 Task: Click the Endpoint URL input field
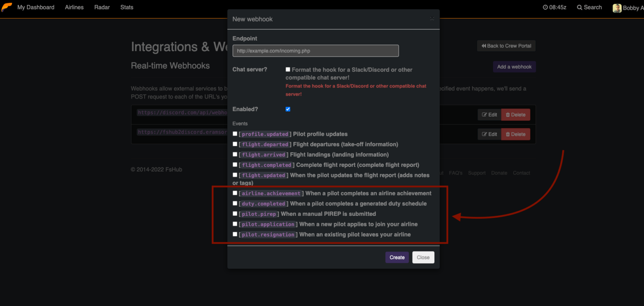click(x=316, y=51)
